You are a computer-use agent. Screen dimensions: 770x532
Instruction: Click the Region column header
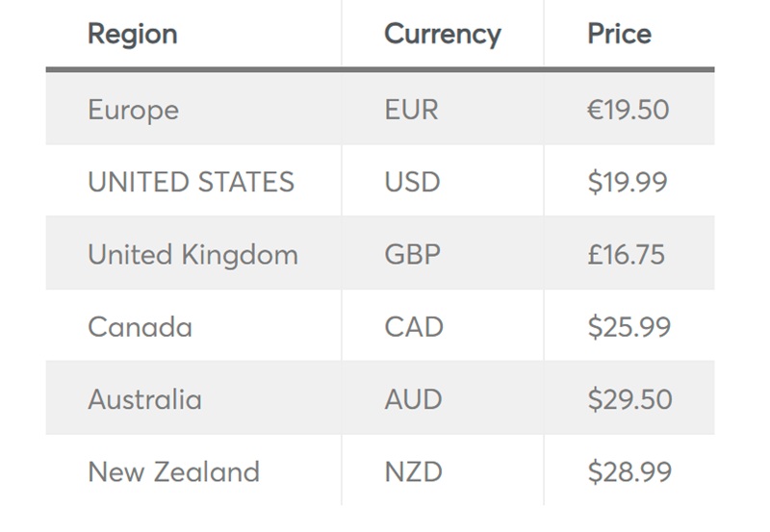tap(133, 35)
